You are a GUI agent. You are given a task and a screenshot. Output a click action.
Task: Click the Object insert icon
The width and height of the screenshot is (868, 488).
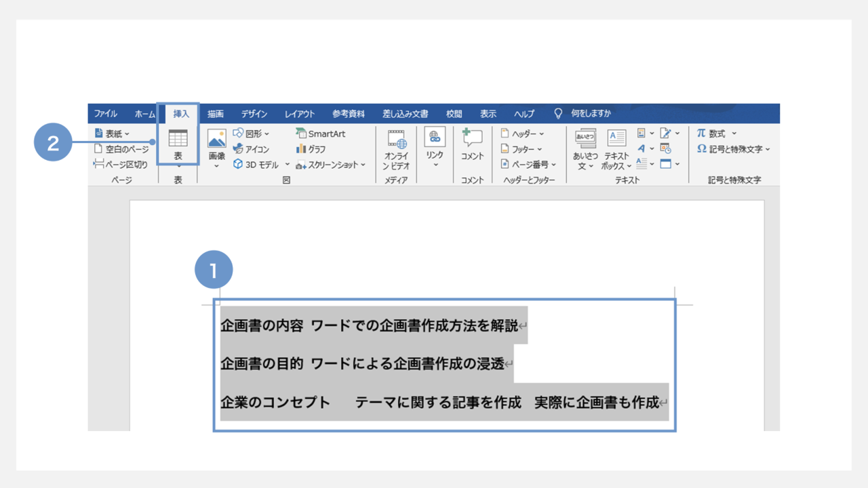[665, 163]
